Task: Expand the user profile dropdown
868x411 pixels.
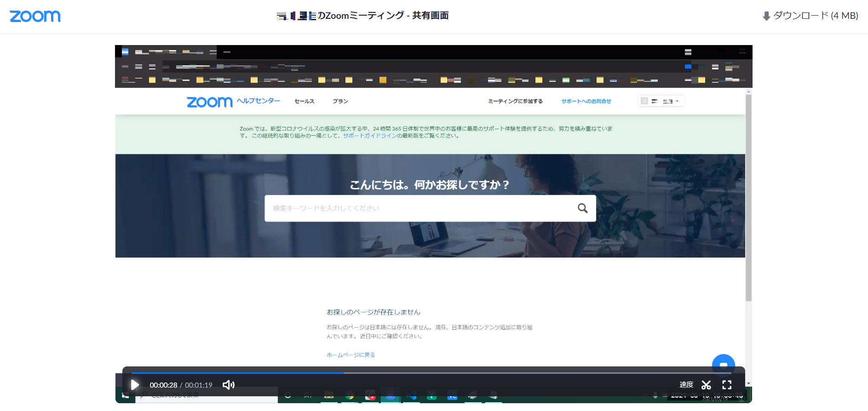Action: (661, 101)
